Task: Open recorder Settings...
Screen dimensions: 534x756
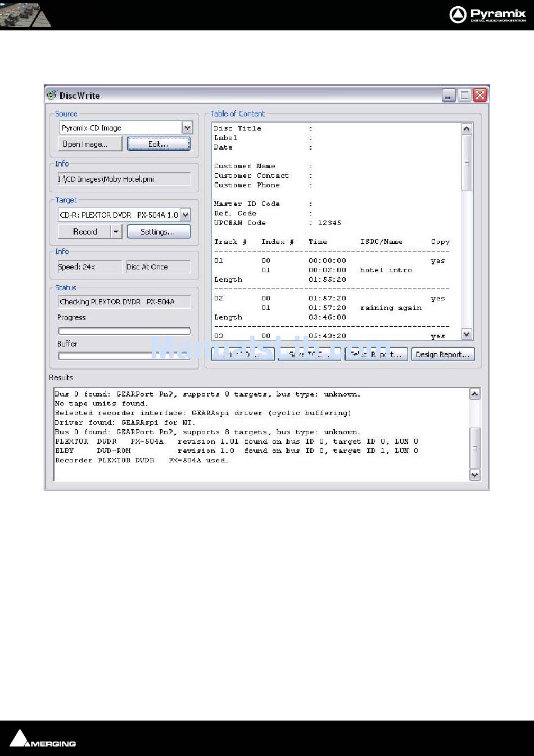Action: [159, 231]
